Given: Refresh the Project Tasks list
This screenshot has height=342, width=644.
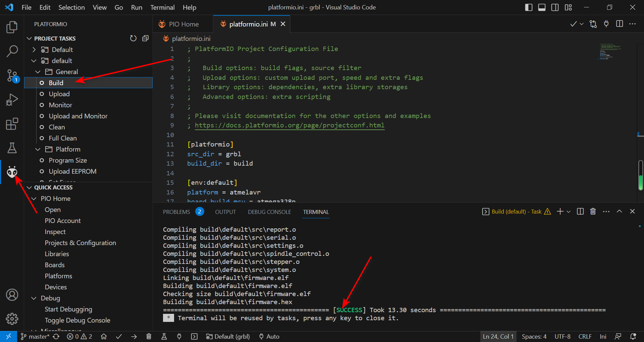Looking at the screenshot, I should click(x=133, y=39).
